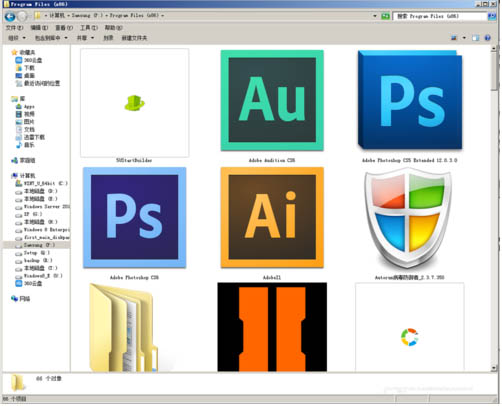Viewport: 502px width, 406px height.
Task: Expand the 共享 dropdown
Action: (85, 38)
